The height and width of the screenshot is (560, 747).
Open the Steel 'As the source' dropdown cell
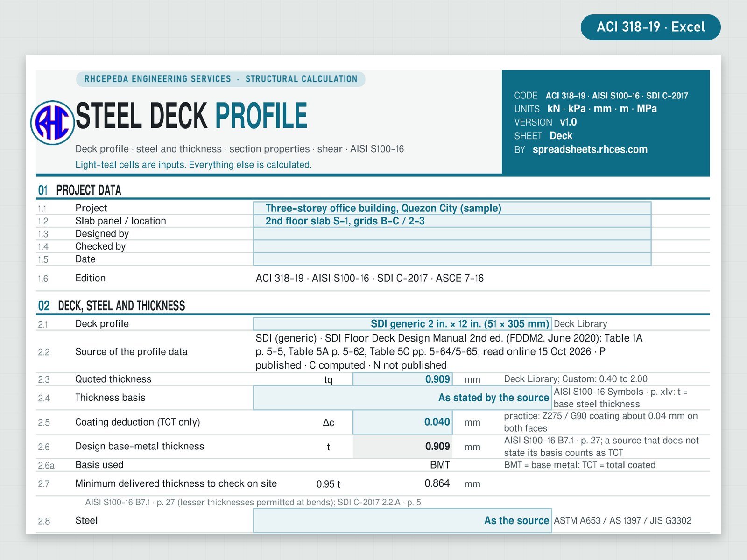pyautogui.click(x=402, y=520)
